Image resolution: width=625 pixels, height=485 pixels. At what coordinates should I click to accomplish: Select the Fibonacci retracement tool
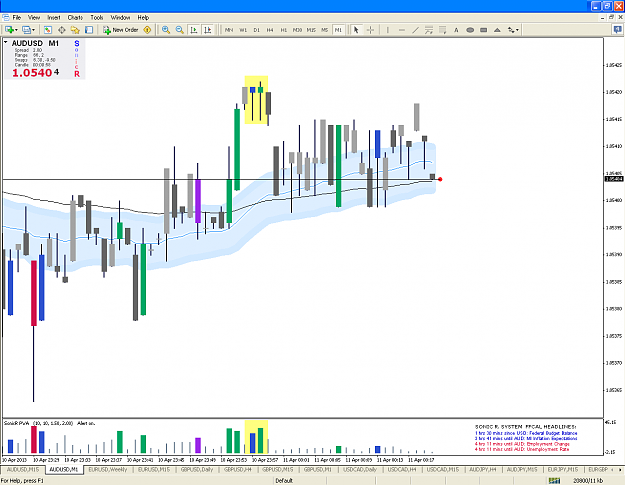pyautogui.click(x=429, y=30)
